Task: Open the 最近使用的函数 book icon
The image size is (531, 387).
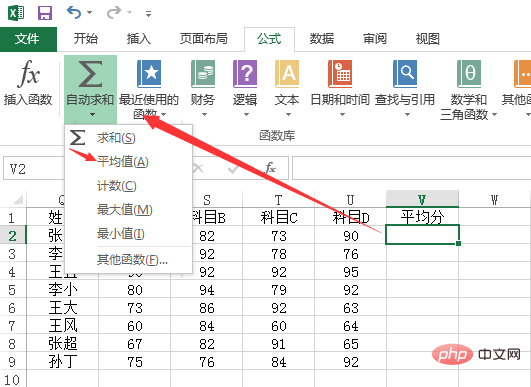Action: coord(149,74)
